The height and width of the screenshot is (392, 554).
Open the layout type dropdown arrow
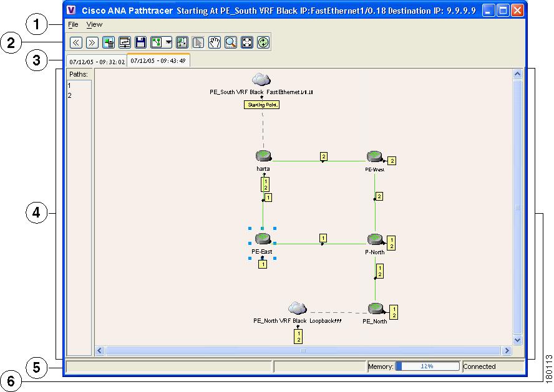(168, 43)
